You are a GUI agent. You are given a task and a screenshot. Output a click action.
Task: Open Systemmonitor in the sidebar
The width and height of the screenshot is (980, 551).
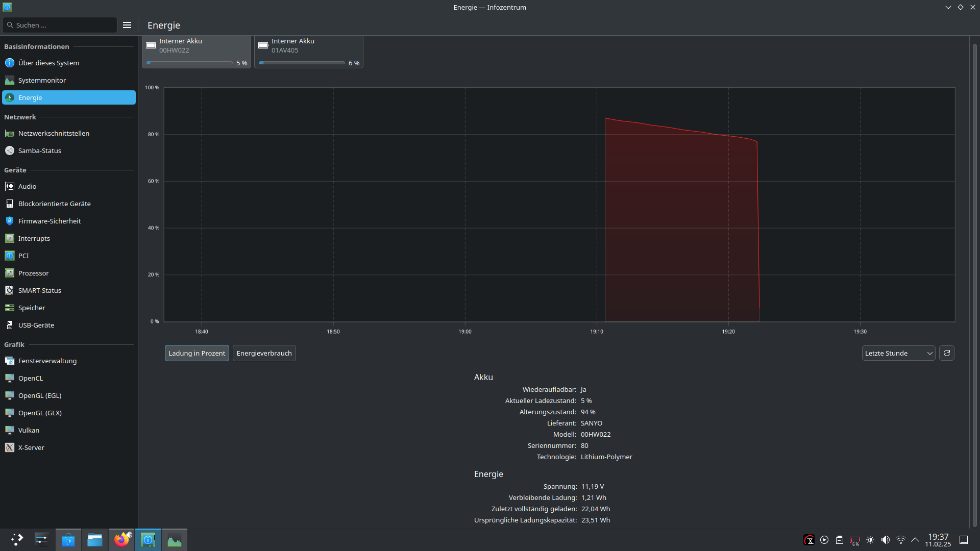(42, 80)
